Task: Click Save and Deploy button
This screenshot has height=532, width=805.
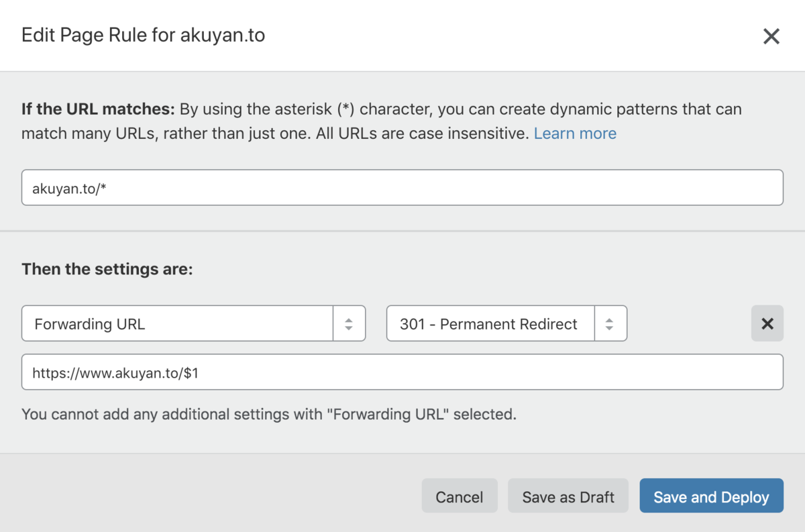Action: pyautogui.click(x=711, y=496)
